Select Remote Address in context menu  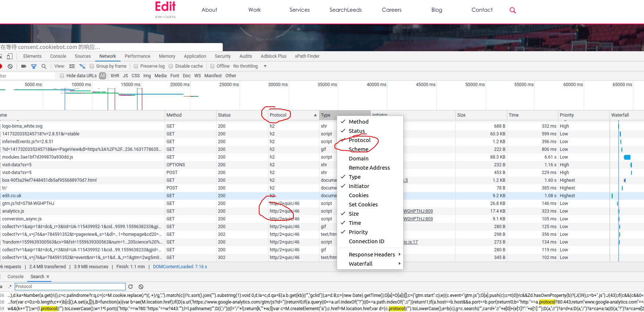point(369,168)
